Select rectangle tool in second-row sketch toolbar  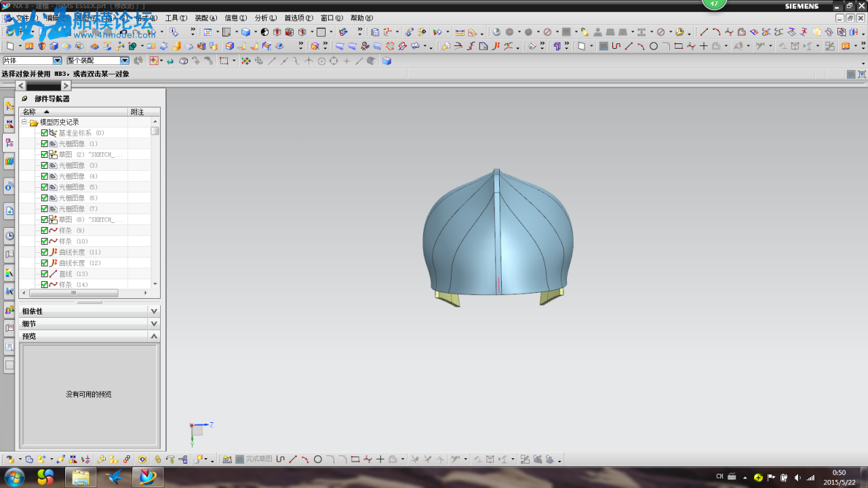tap(679, 46)
